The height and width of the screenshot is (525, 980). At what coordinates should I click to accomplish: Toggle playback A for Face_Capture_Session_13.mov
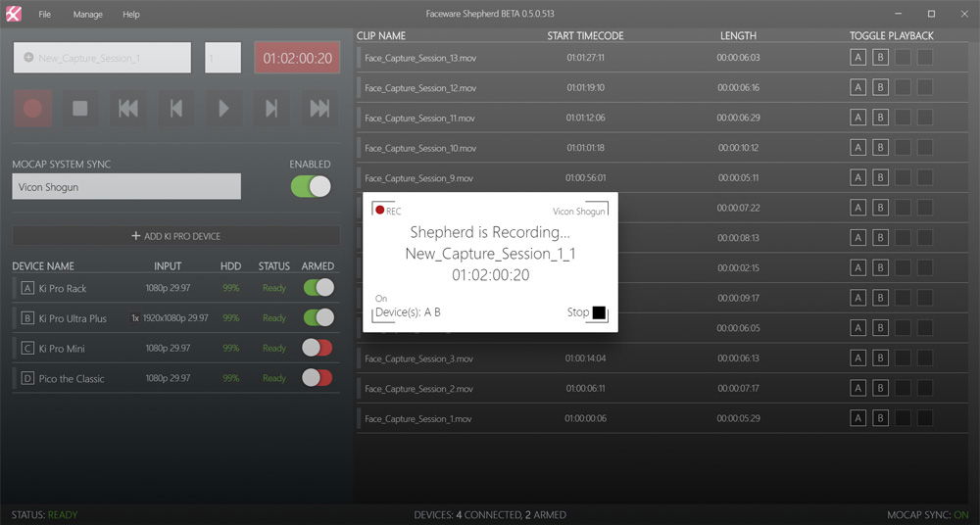coord(857,58)
